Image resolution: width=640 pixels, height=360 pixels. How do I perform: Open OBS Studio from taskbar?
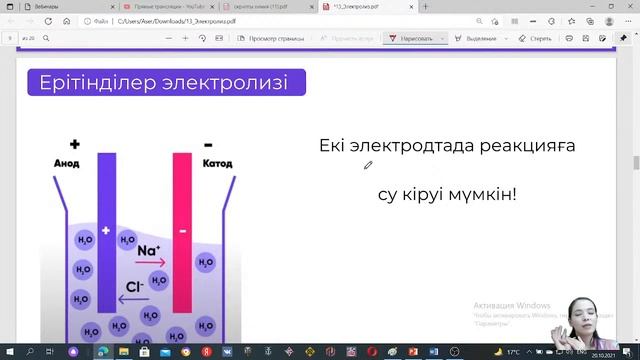[454, 351]
